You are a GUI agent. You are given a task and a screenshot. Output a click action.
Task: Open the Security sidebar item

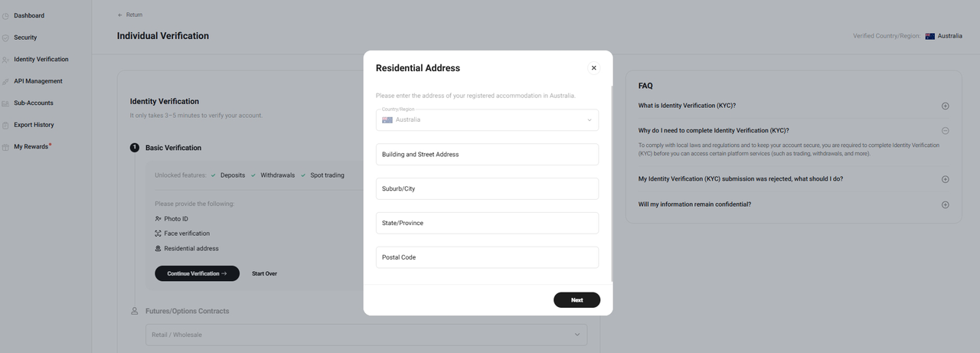point(24,38)
